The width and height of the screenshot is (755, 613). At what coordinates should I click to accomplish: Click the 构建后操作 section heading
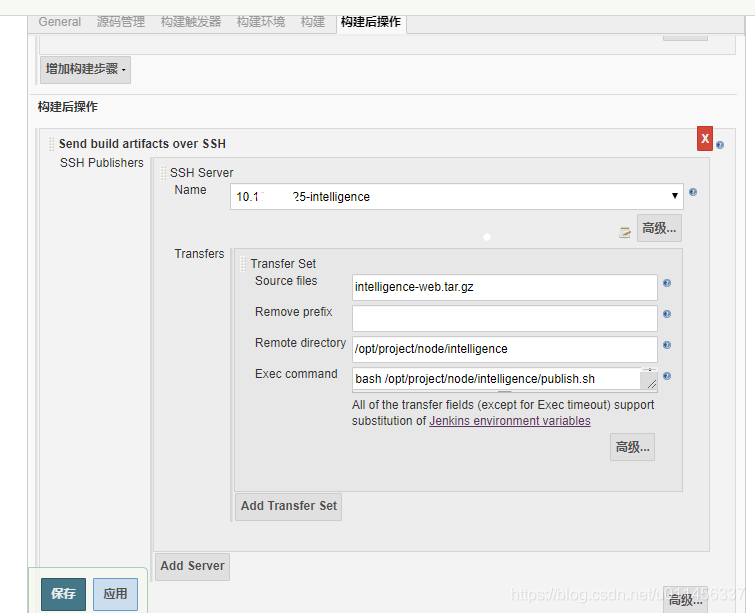[x=68, y=107]
